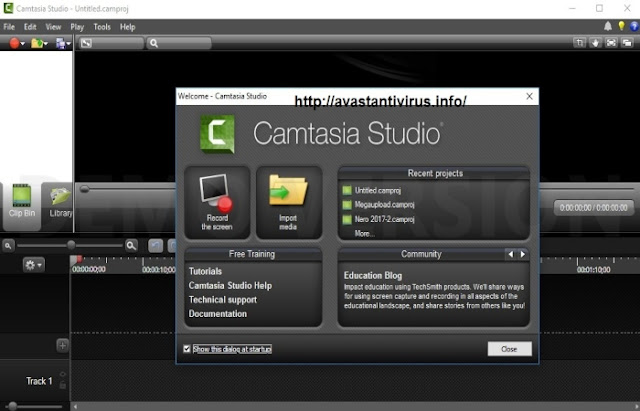Click Record the screen in Welcome dialog
The height and width of the screenshot is (411, 640).
click(x=217, y=202)
